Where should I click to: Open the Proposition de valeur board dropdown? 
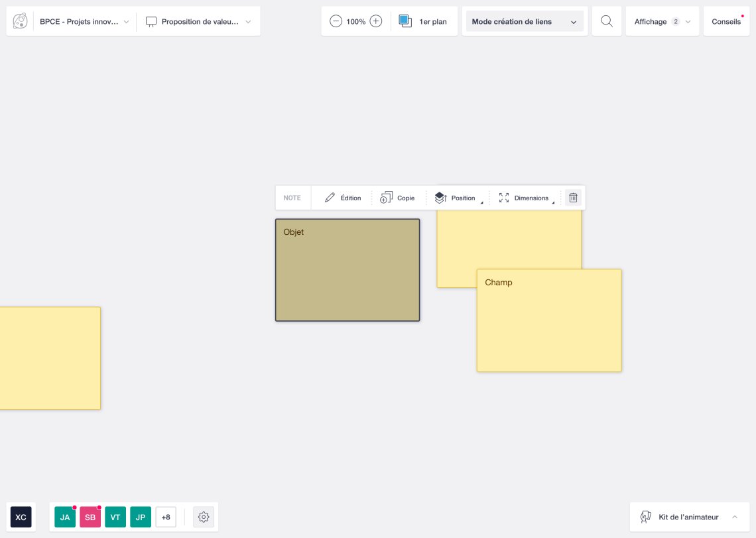[198, 22]
